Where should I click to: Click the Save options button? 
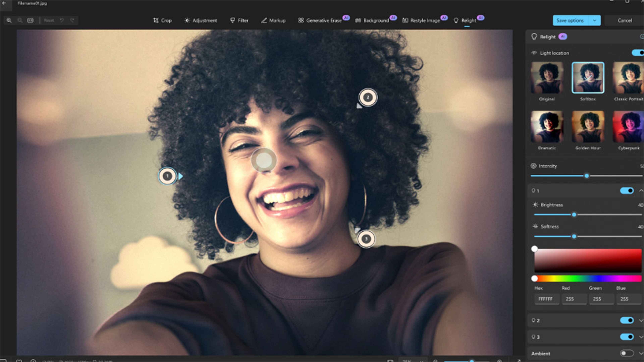point(571,20)
